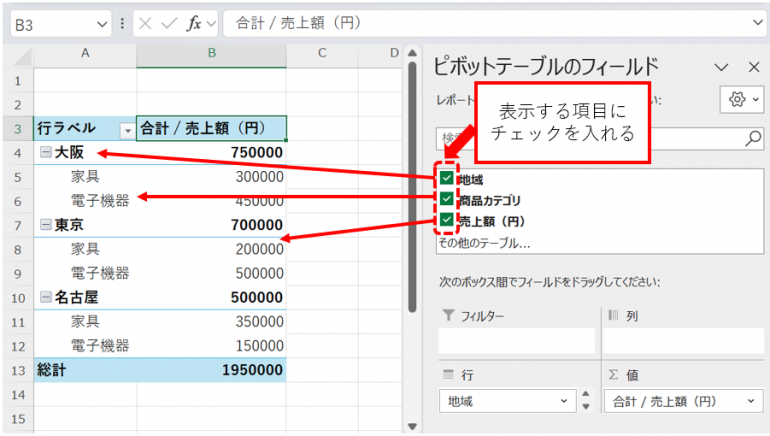Click the search magnifier icon in field list
770x436 pixels.
click(753, 139)
